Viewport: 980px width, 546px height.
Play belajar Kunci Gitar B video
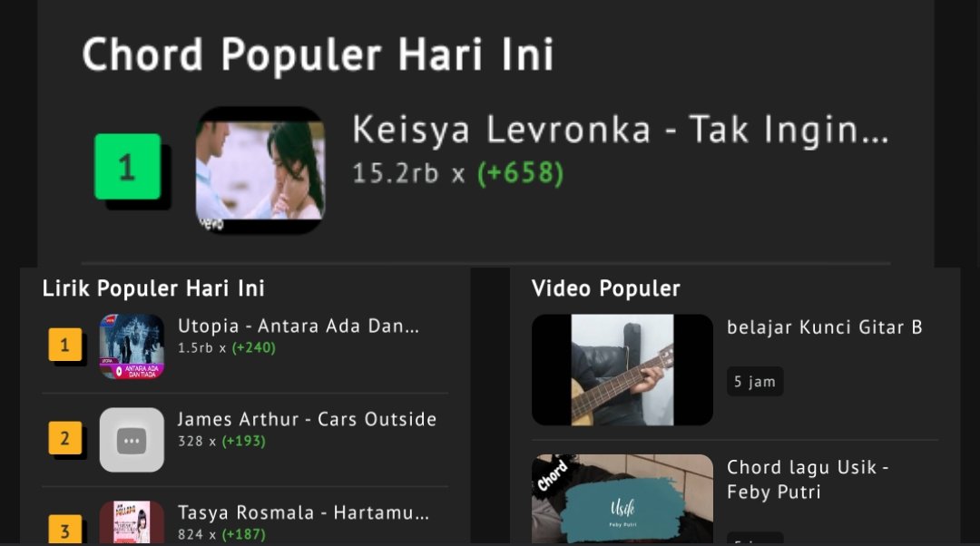(x=622, y=370)
